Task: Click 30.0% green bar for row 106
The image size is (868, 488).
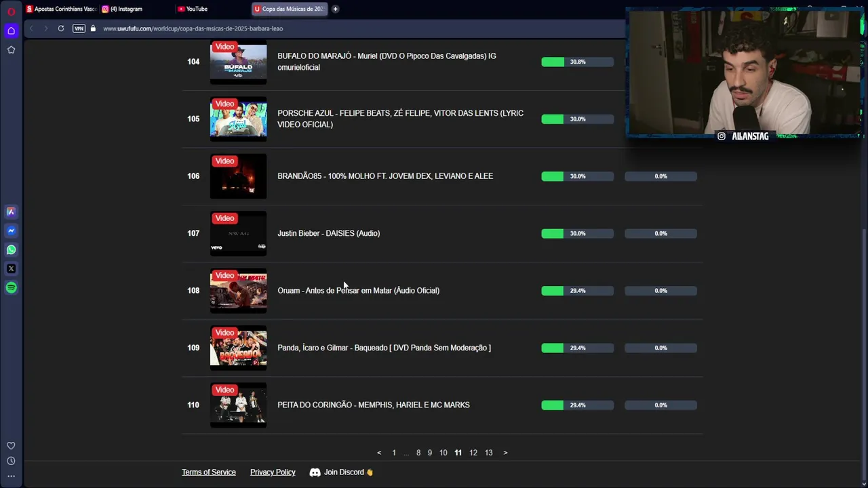Action: click(x=577, y=176)
